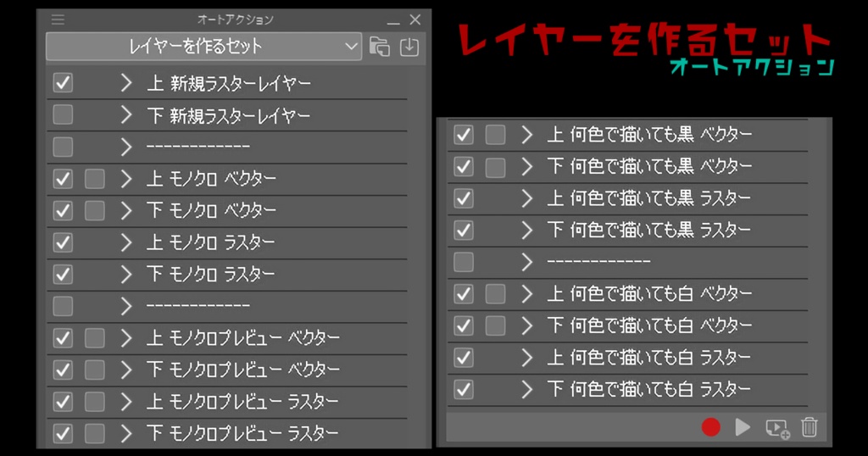This screenshot has width=868, height=456.
Task: Uncheck the 上 新規ラスターレイヤー action checkbox
Action: tap(63, 83)
